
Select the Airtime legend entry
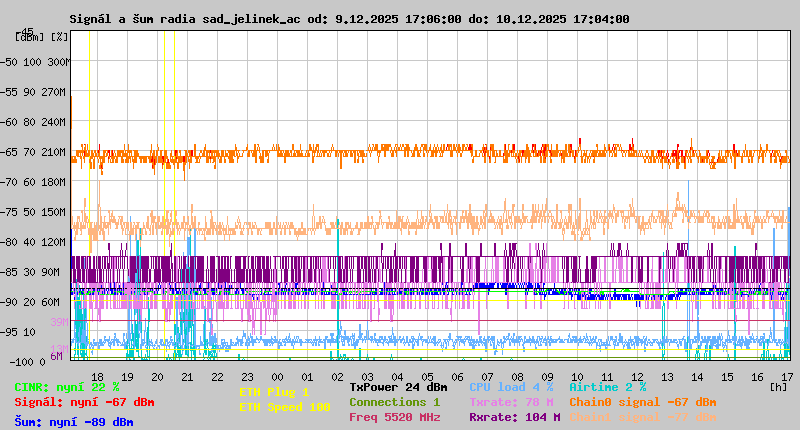point(607,387)
